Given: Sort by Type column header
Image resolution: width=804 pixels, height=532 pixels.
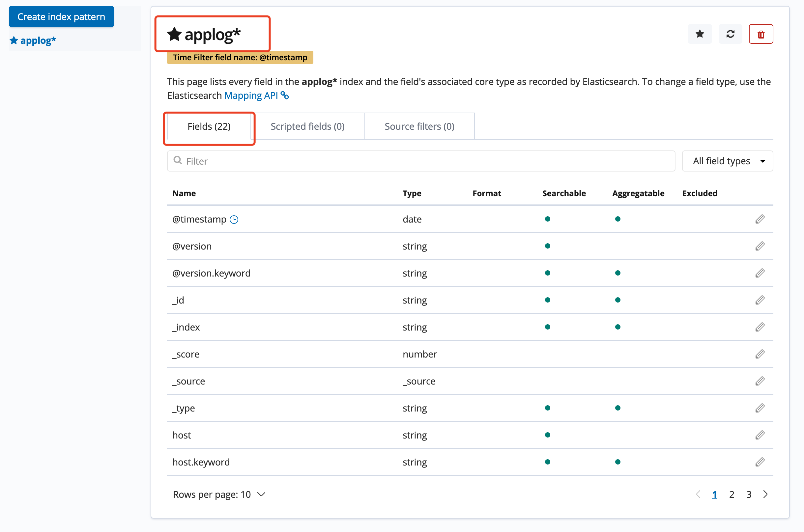Looking at the screenshot, I should 412,193.
